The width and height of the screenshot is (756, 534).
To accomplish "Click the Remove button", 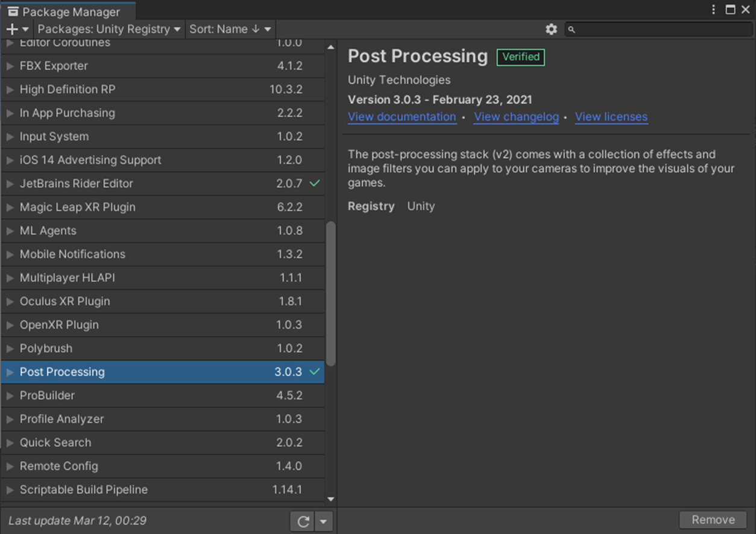I will pos(713,520).
